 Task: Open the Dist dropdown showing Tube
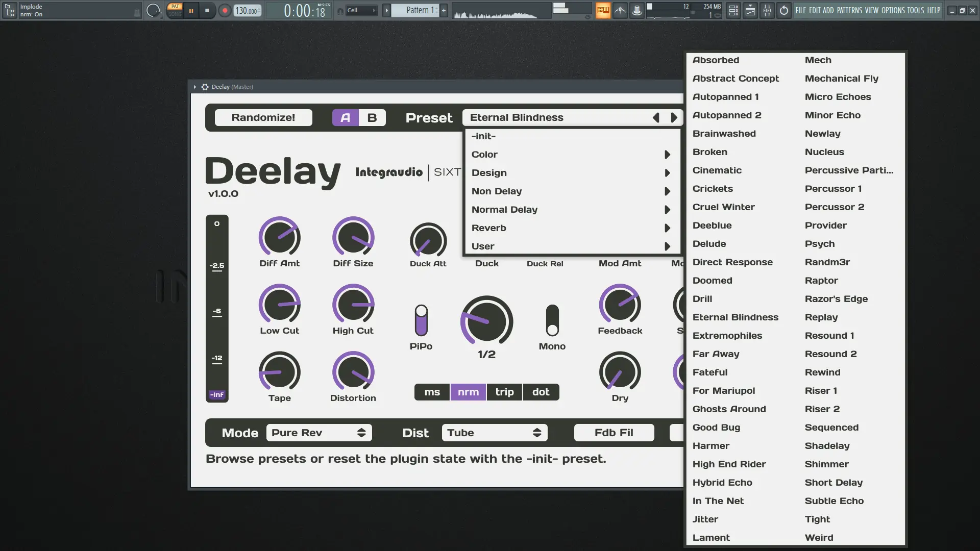[x=494, y=433]
